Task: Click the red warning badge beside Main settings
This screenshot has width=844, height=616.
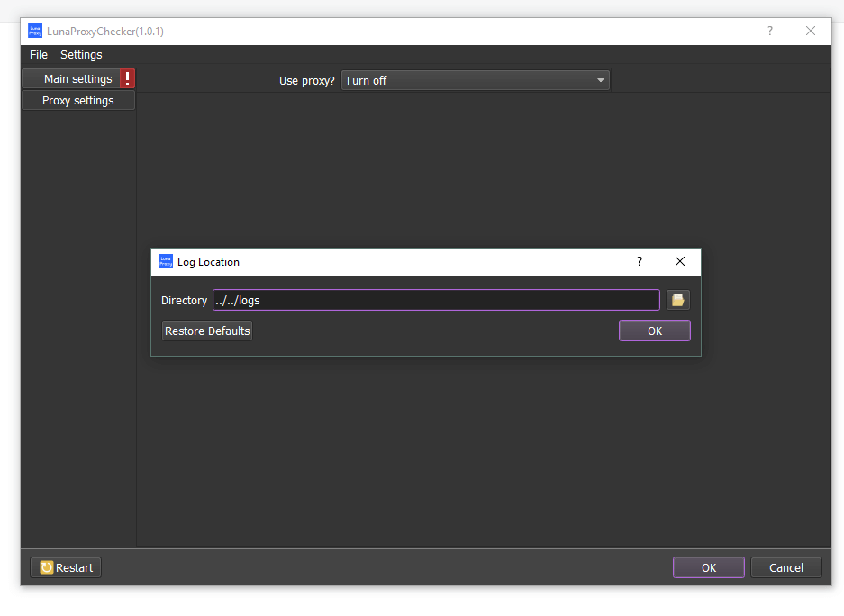Action: click(127, 78)
